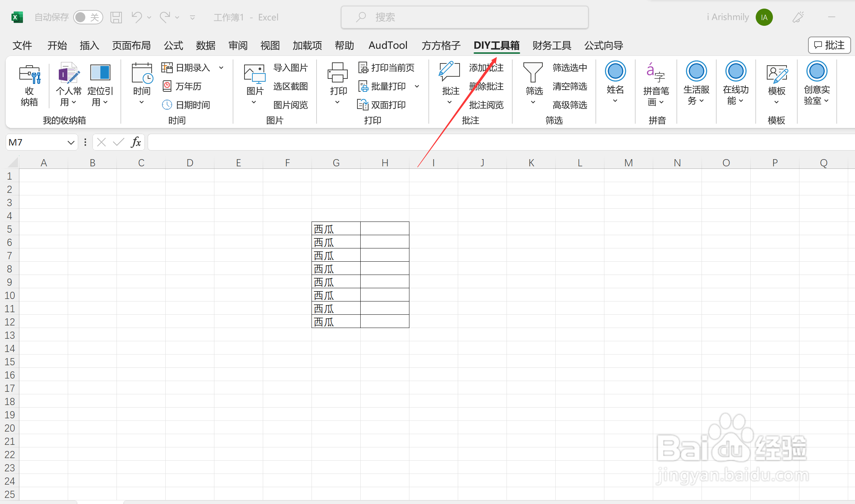
Task: Click the 日期录入 date entry icon
Action: coord(167,67)
